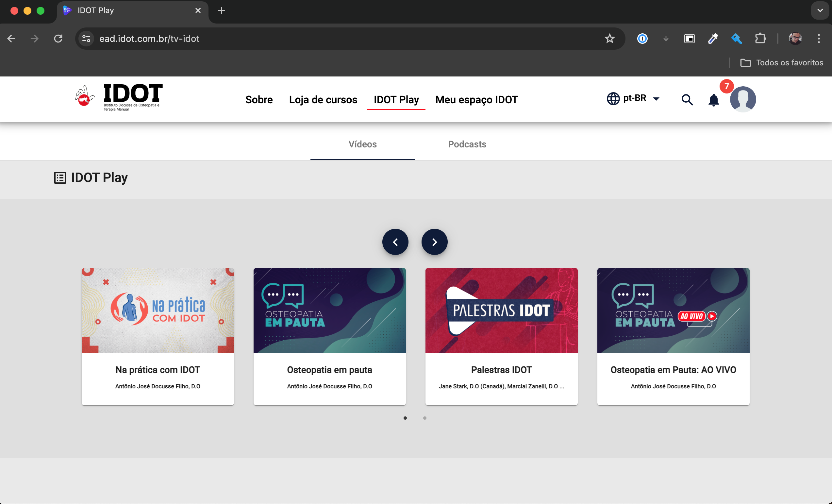Screen dimensions: 832x504
Task: Click the downloads arrow icon
Action: (666, 39)
